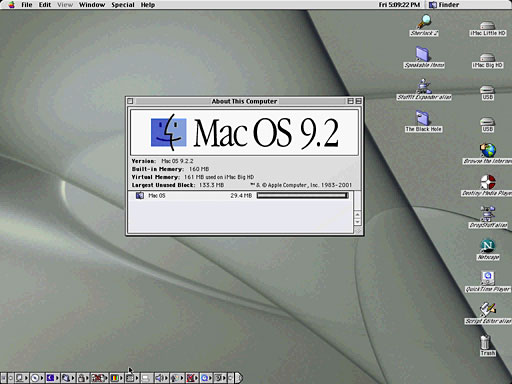The height and width of the screenshot is (384, 512).
Task: Select USB drive in The Black Hole row
Action: pos(487,125)
